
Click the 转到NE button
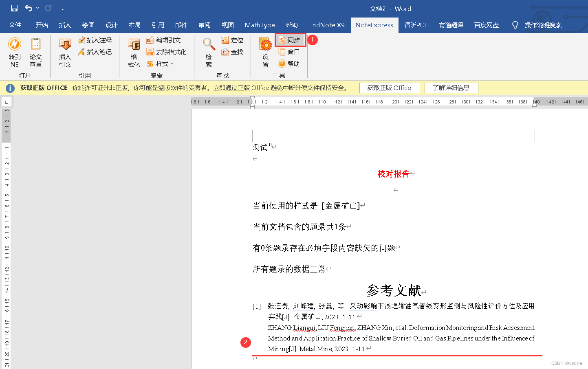pyautogui.click(x=15, y=53)
